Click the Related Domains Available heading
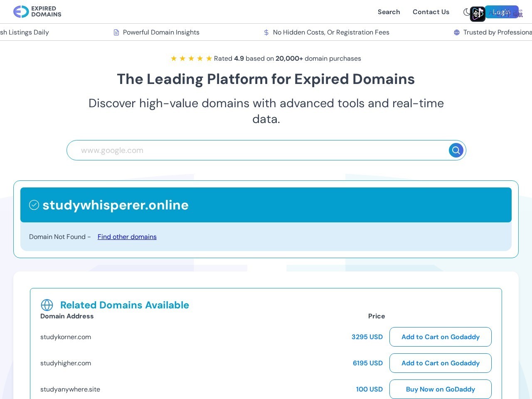532x399 pixels. (125, 305)
